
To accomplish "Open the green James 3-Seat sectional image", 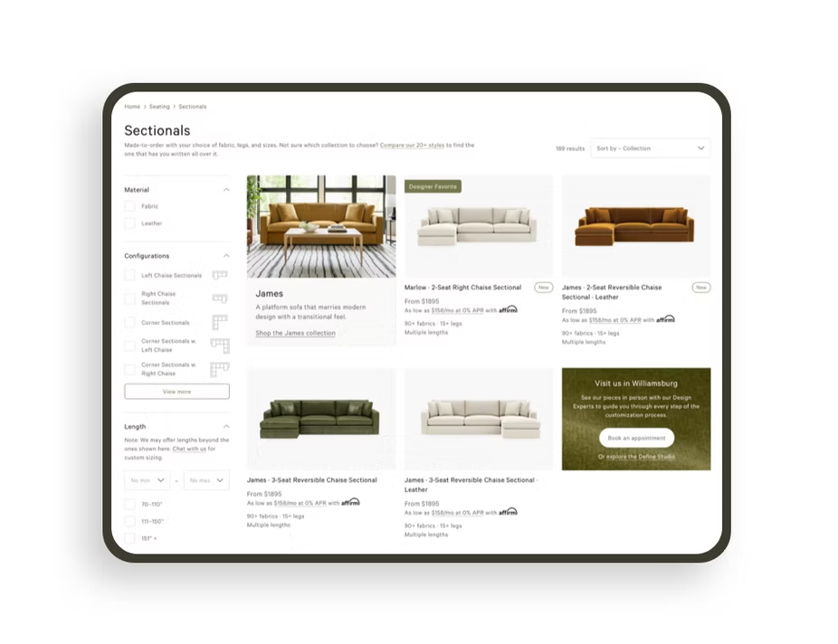I will click(x=321, y=419).
